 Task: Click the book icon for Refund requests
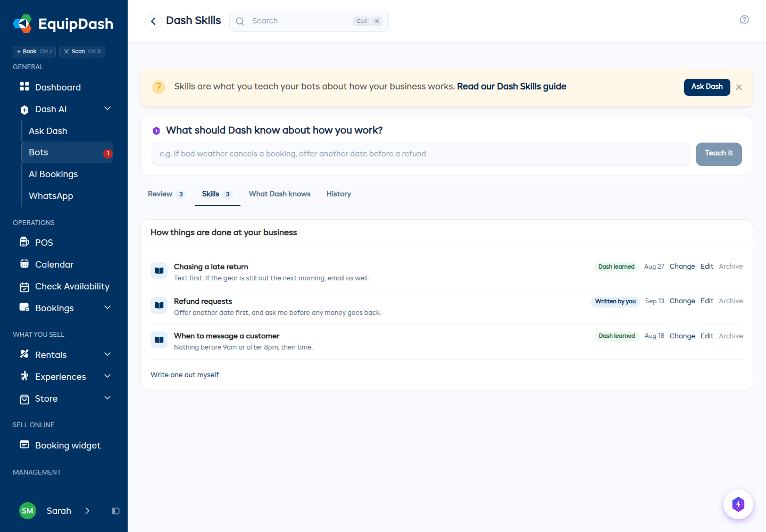[159, 305]
